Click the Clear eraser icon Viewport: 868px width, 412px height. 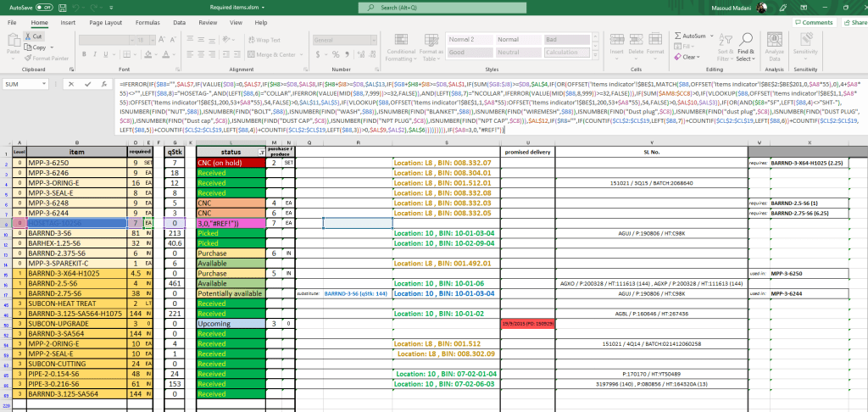tap(676, 57)
